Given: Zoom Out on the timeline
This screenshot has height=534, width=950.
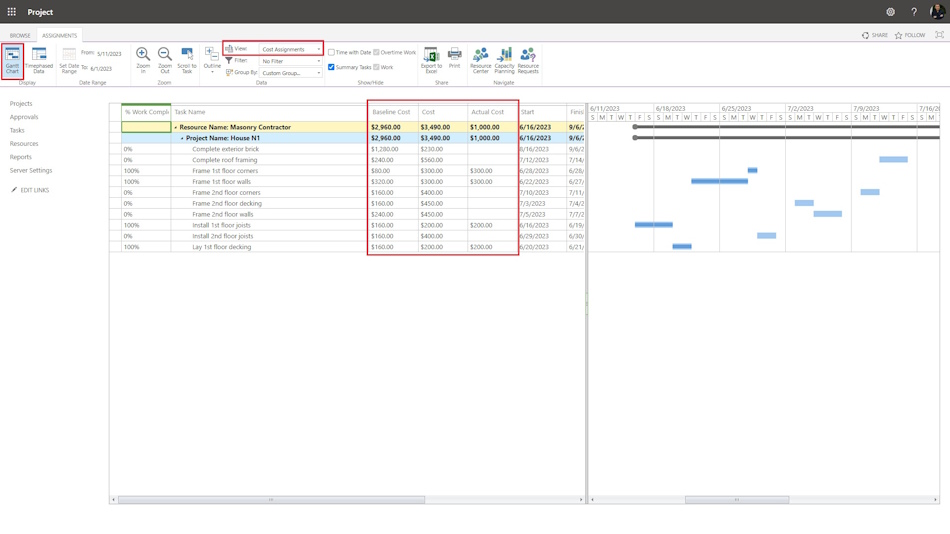Looking at the screenshot, I should click(x=165, y=61).
